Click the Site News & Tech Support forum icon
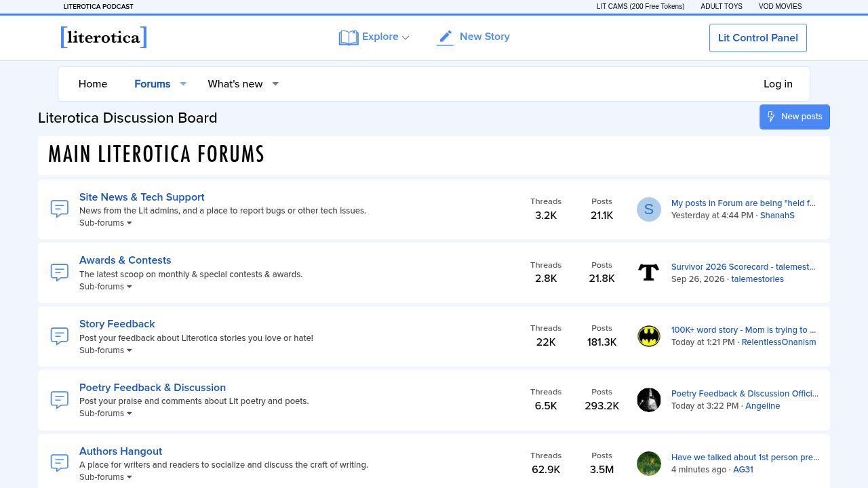868x488 pixels. 60,209
